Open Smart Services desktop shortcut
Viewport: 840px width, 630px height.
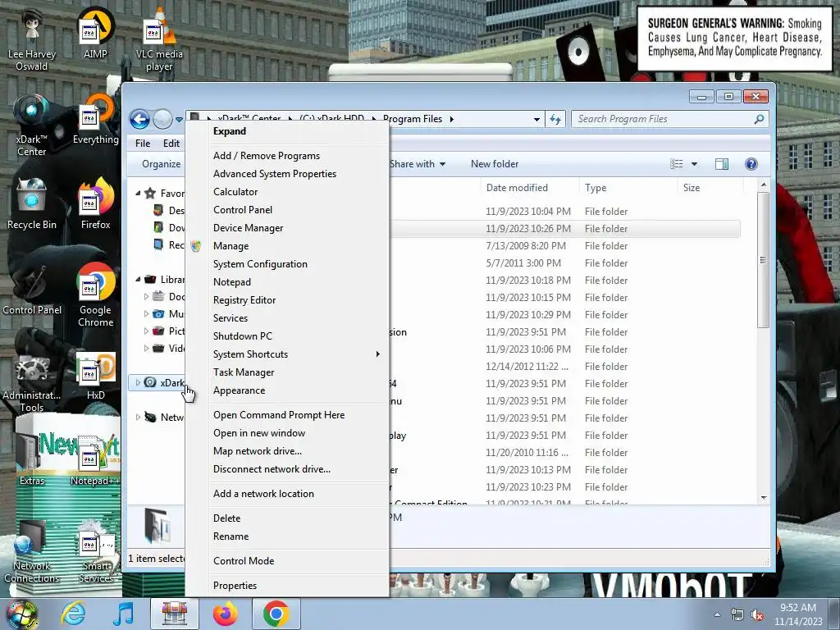pos(95,552)
